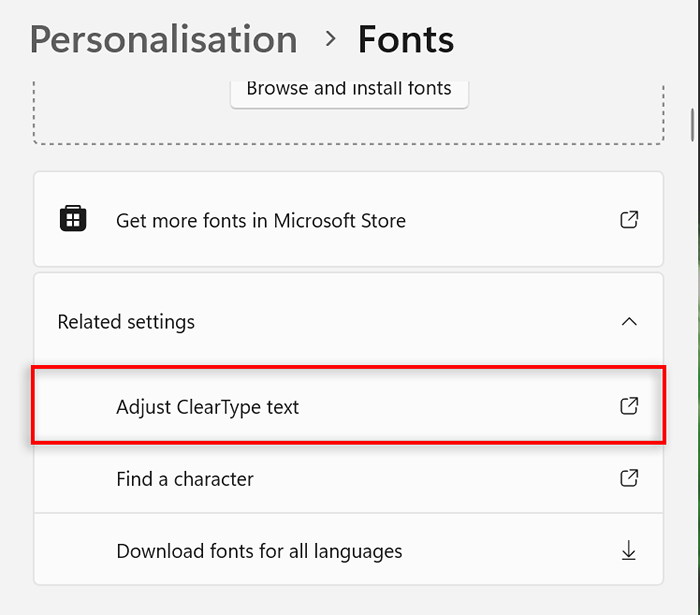Click the breadcrumb arrow between Personalisation and Fonts
This screenshot has height=615, width=700.
tap(330, 39)
